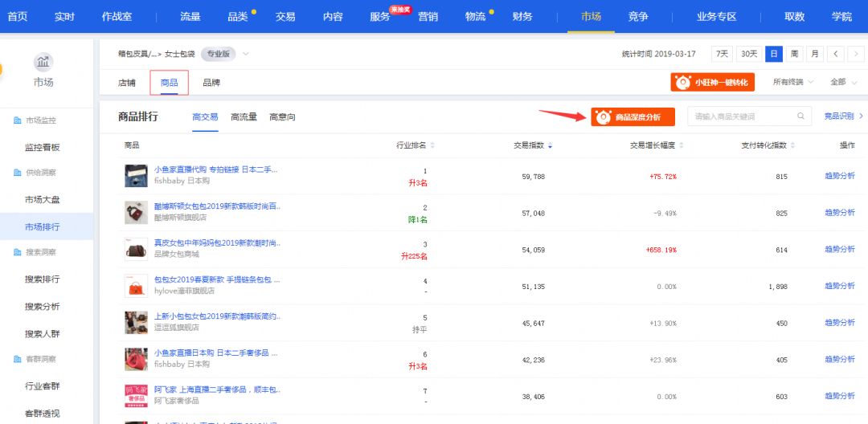Image resolution: width=868 pixels, height=424 pixels.
Task: Open 竞争 navigation item
Action: (x=638, y=16)
